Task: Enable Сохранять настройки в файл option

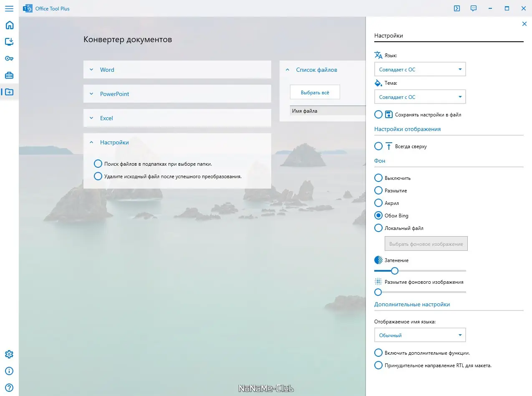Action: 418,114
